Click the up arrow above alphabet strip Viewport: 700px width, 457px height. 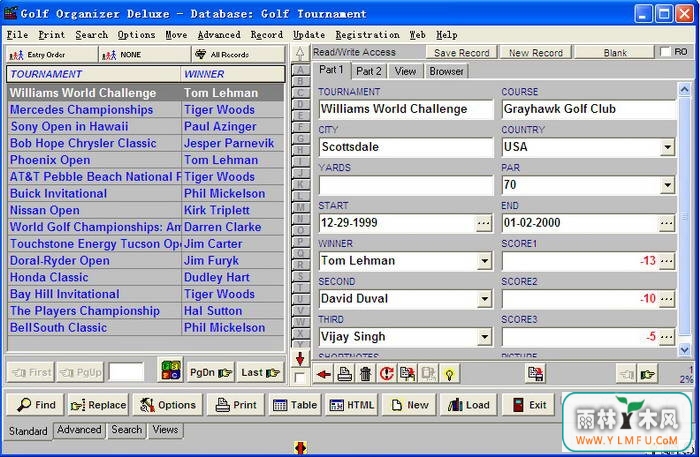click(300, 53)
